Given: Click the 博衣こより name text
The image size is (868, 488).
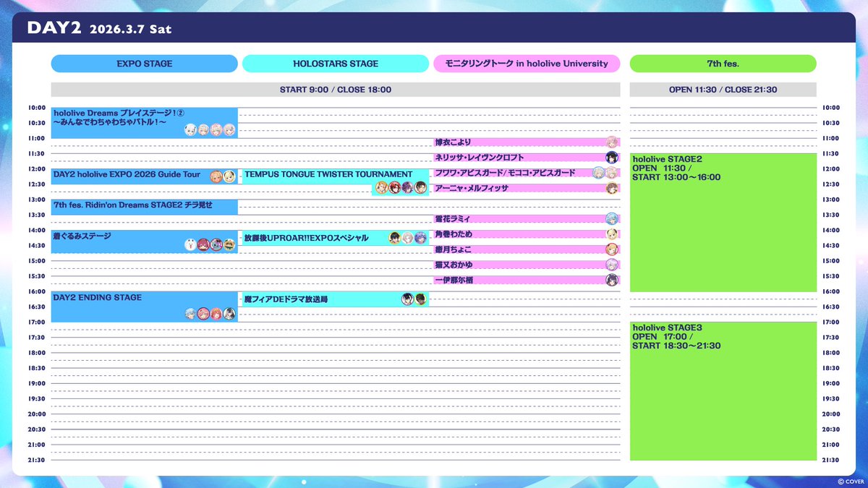Looking at the screenshot, I should [x=454, y=142].
